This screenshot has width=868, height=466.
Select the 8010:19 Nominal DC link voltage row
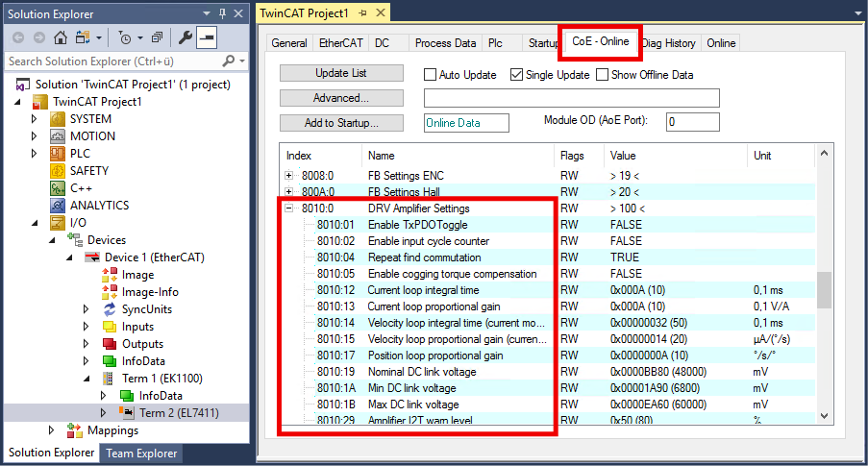click(x=547, y=372)
